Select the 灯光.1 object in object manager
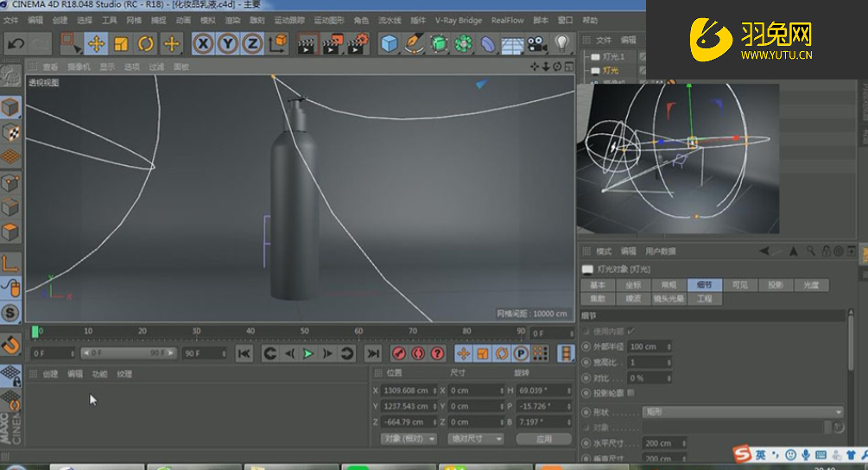Image resolution: width=868 pixels, height=470 pixels. pyautogui.click(x=613, y=56)
